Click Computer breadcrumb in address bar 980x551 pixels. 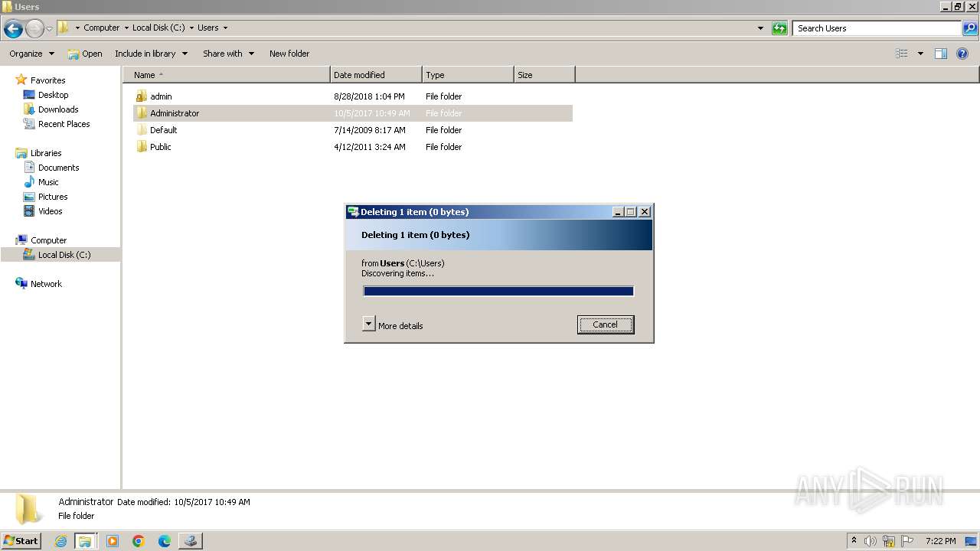pyautogui.click(x=101, y=28)
